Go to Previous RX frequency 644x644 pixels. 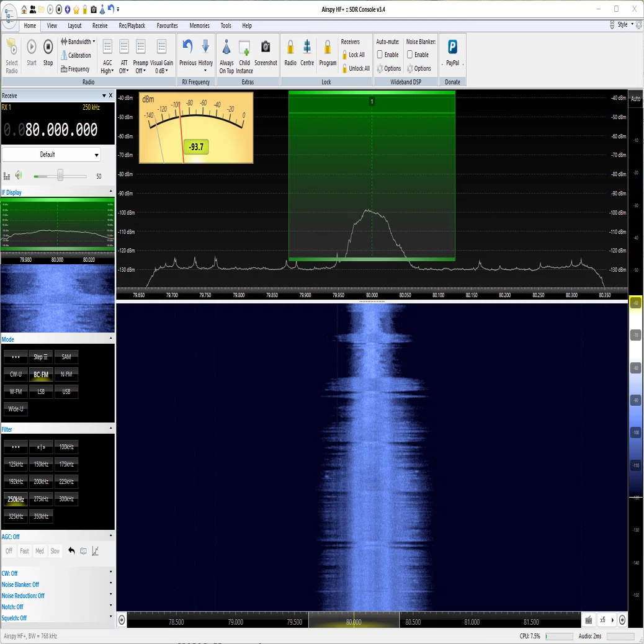(x=188, y=52)
